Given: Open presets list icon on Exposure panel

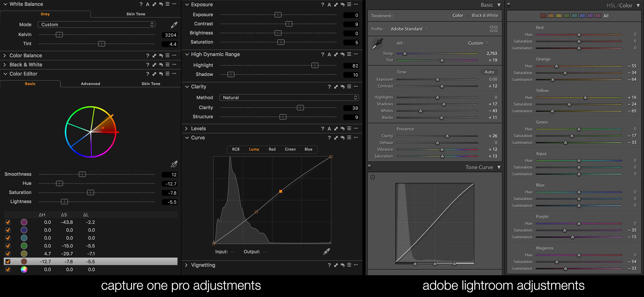Looking at the screenshot, I should point(349,5).
